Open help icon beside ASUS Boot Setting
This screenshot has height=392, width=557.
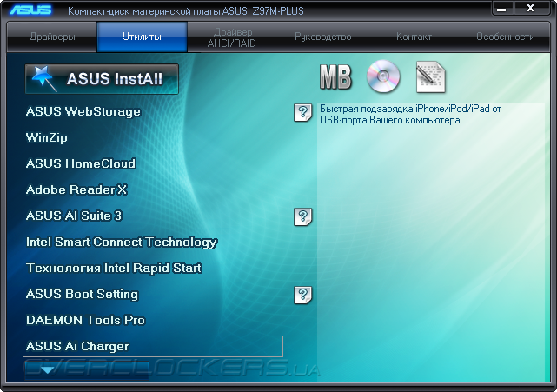pyautogui.click(x=302, y=295)
